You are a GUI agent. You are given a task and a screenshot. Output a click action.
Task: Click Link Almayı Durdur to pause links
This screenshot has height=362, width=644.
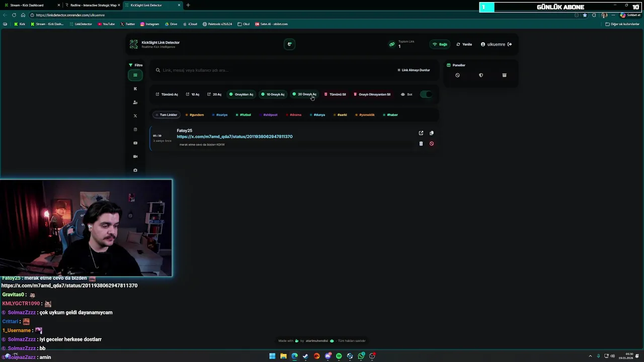[x=414, y=70]
